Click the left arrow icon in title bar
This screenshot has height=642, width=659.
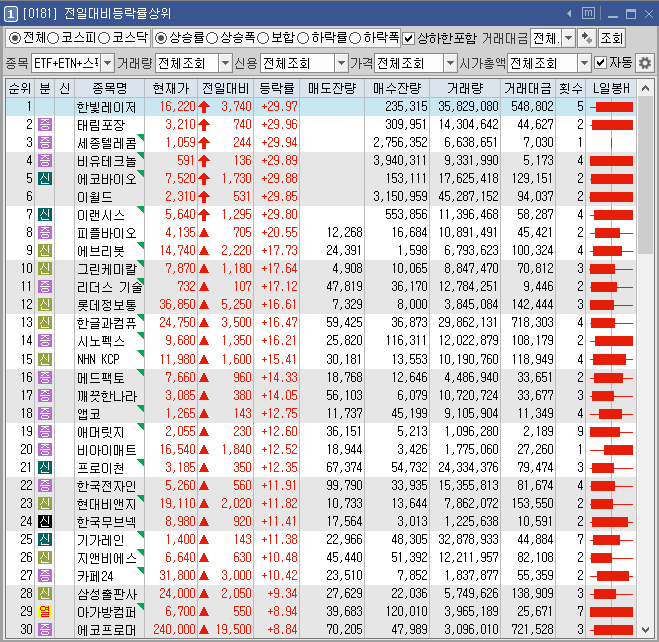569,13
